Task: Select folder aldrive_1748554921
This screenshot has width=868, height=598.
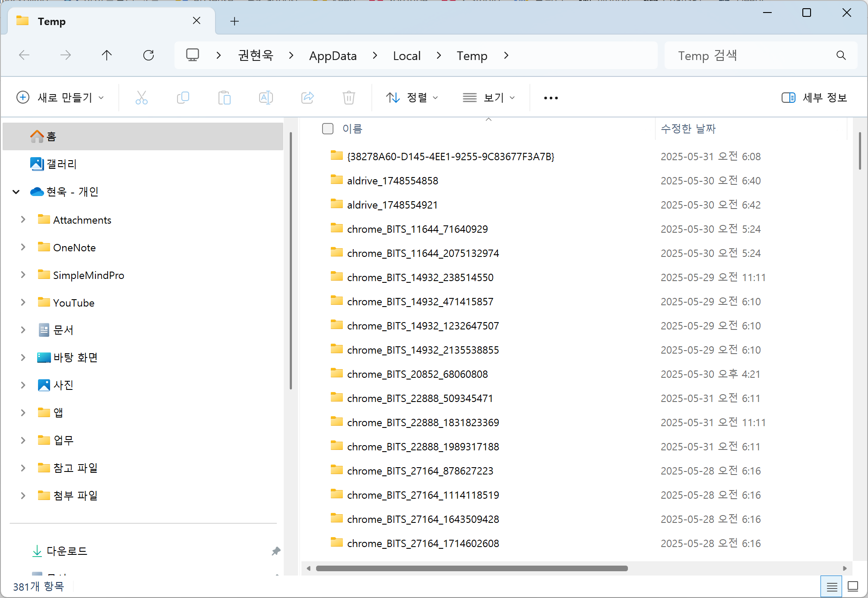Action: 392,205
